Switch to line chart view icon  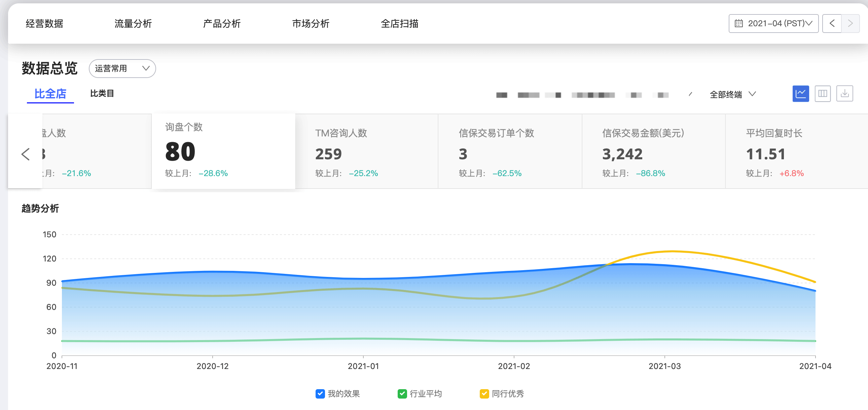coord(800,93)
